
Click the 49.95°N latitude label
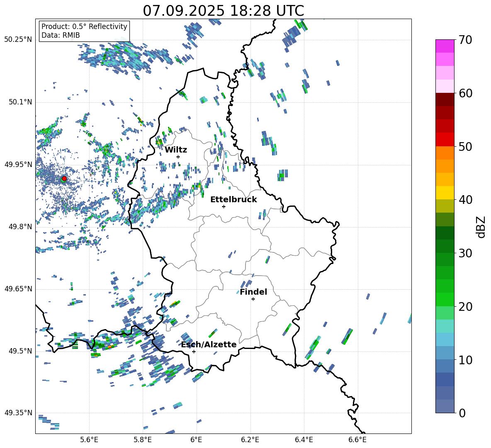tap(18, 165)
